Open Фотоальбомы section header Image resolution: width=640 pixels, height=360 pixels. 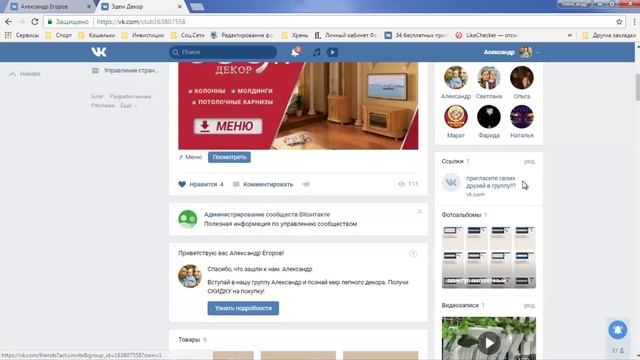tap(461, 215)
